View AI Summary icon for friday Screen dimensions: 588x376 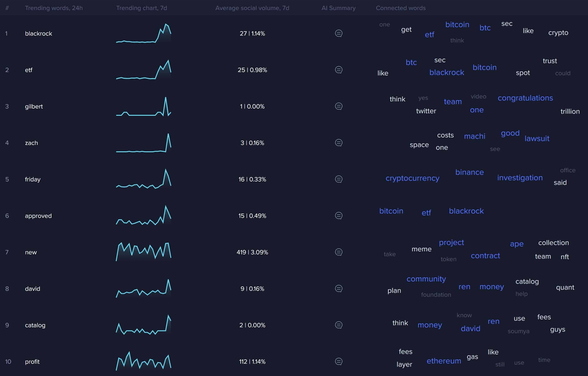tap(339, 179)
